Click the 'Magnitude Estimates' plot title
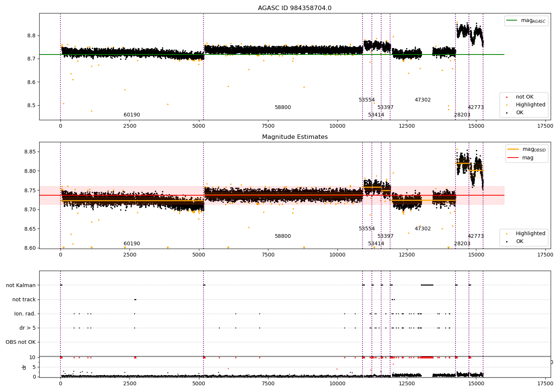 point(295,137)
